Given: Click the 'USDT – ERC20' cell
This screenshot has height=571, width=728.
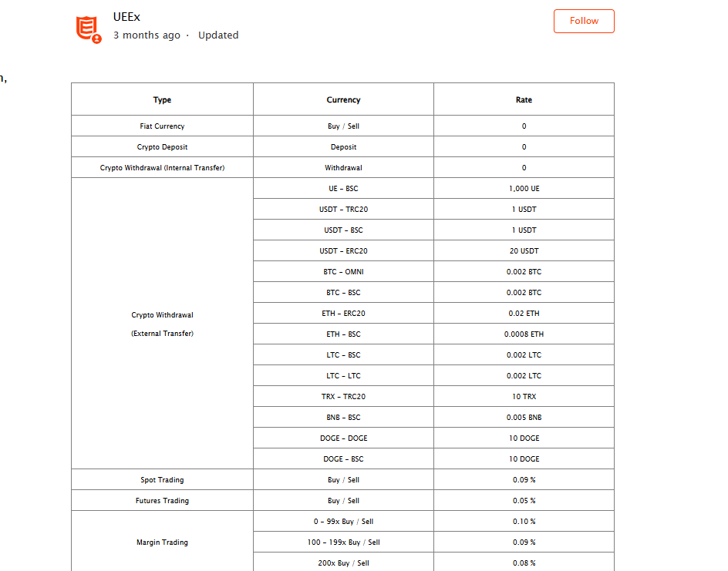Looking at the screenshot, I should (343, 251).
